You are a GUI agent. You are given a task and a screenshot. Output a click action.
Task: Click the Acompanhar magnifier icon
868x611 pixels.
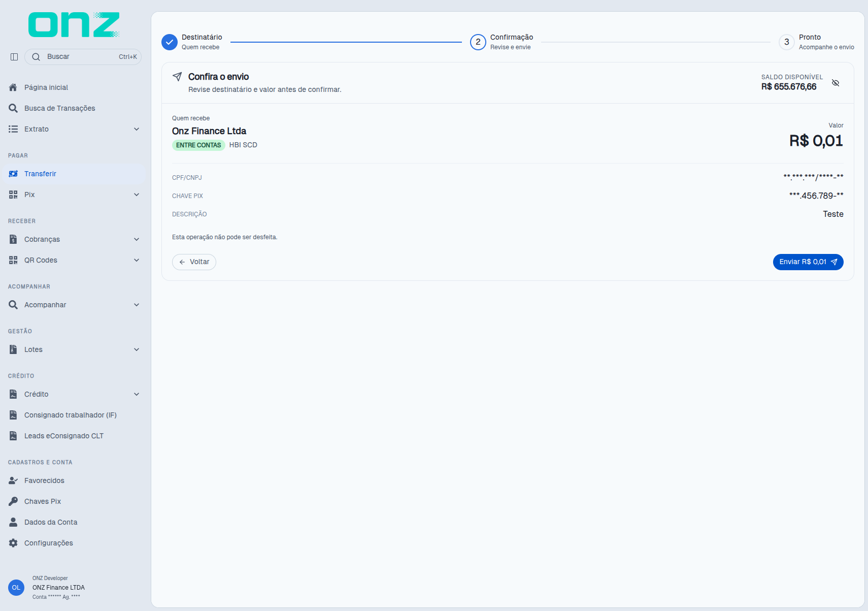[13, 305]
